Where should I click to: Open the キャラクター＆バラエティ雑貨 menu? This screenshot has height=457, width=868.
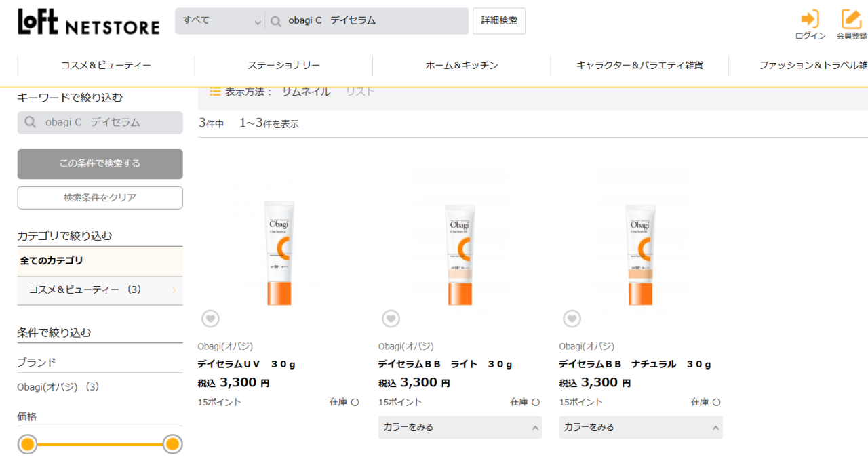point(639,65)
